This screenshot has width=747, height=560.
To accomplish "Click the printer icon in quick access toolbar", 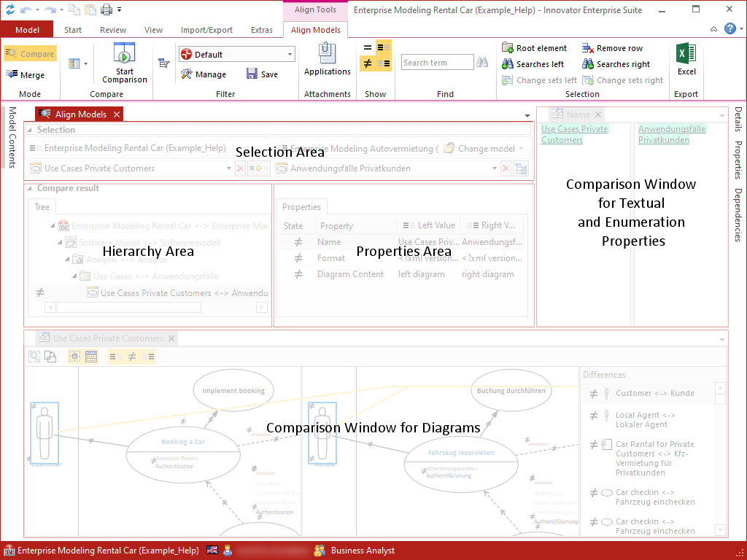I will 107,9.
